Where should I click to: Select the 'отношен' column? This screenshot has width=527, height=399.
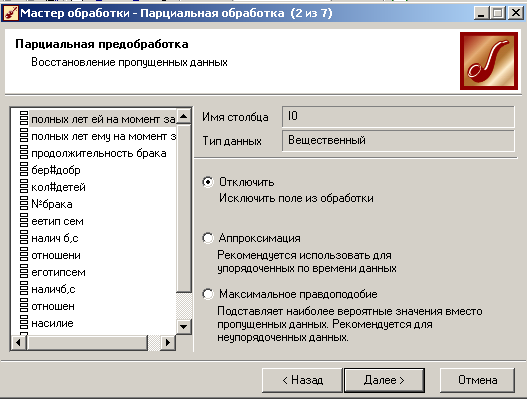(x=53, y=307)
